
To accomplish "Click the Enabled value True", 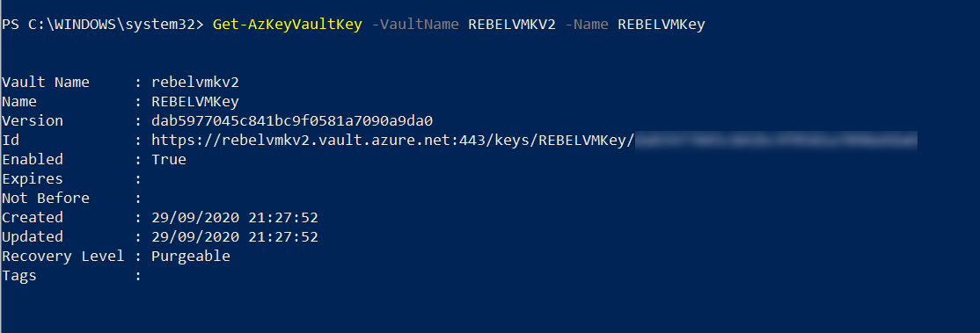I will 169,159.
